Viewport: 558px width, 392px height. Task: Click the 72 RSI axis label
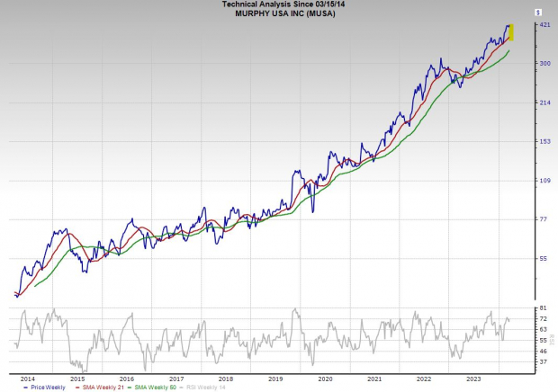tap(544, 319)
